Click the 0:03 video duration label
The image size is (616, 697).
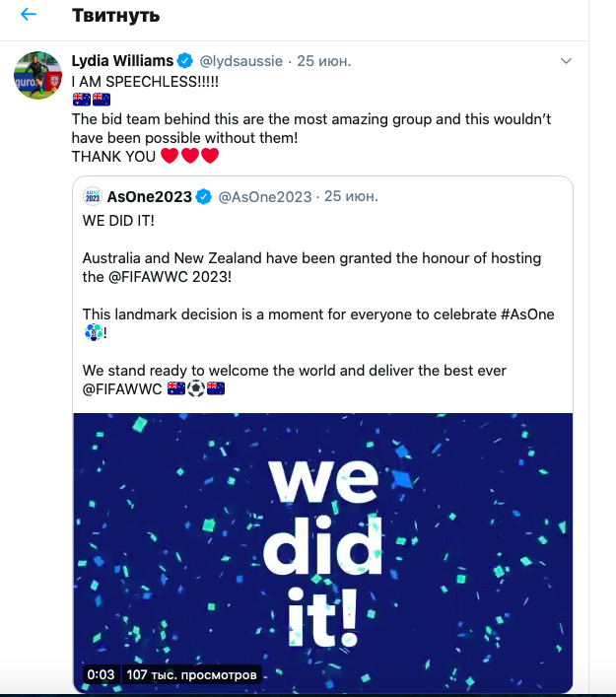pos(101,674)
